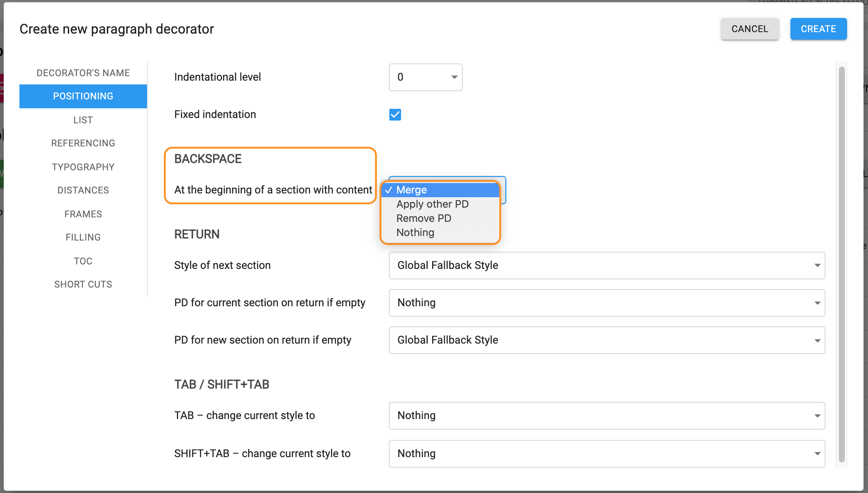This screenshot has height=493, width=868.
Task: Open SHIFT+TAB change current style dropdown
Action: point(607,454)
